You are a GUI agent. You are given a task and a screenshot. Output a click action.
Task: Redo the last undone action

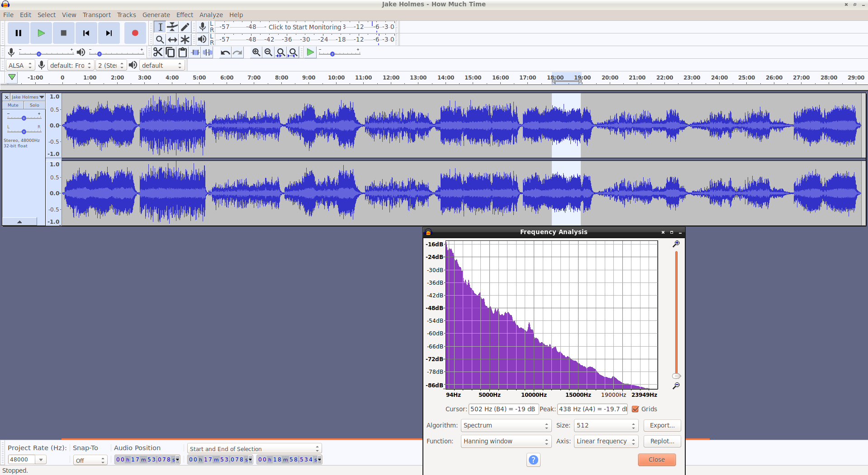(x=237, y=52)
